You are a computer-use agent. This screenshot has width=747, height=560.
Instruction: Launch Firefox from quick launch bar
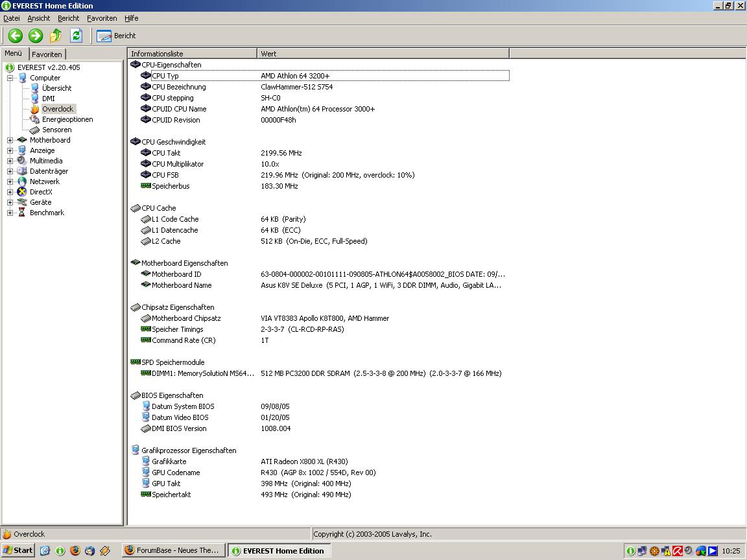click(75, 550)
